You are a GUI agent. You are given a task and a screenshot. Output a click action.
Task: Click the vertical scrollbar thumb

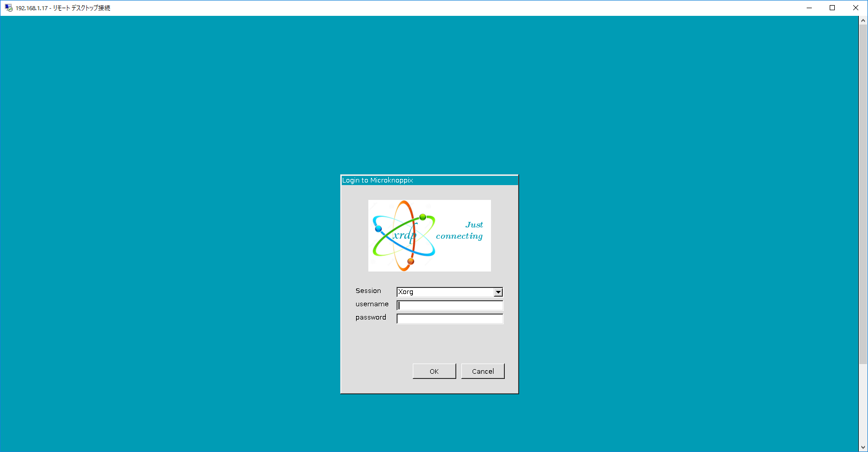(863, 194)
